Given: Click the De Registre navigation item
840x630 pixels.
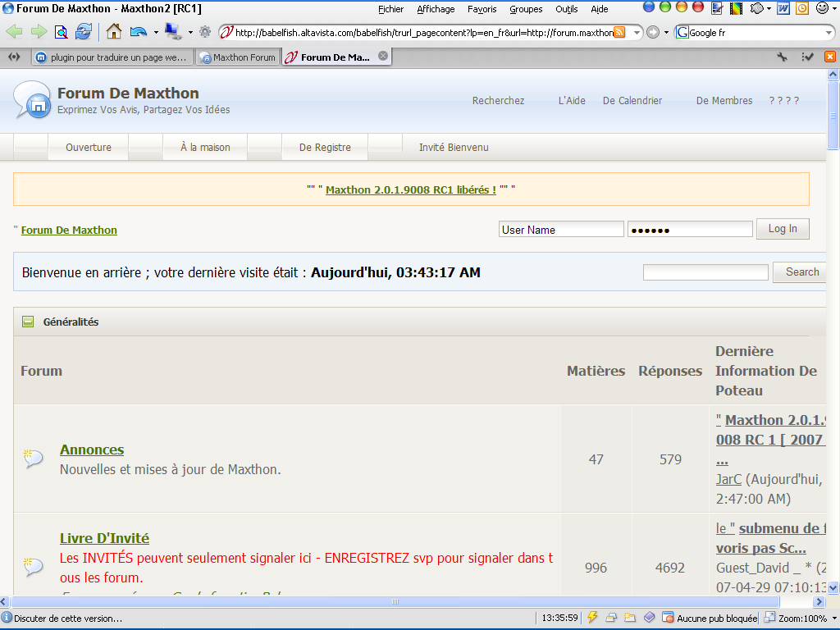Looking at the screenshot, I should coord(325,148).
